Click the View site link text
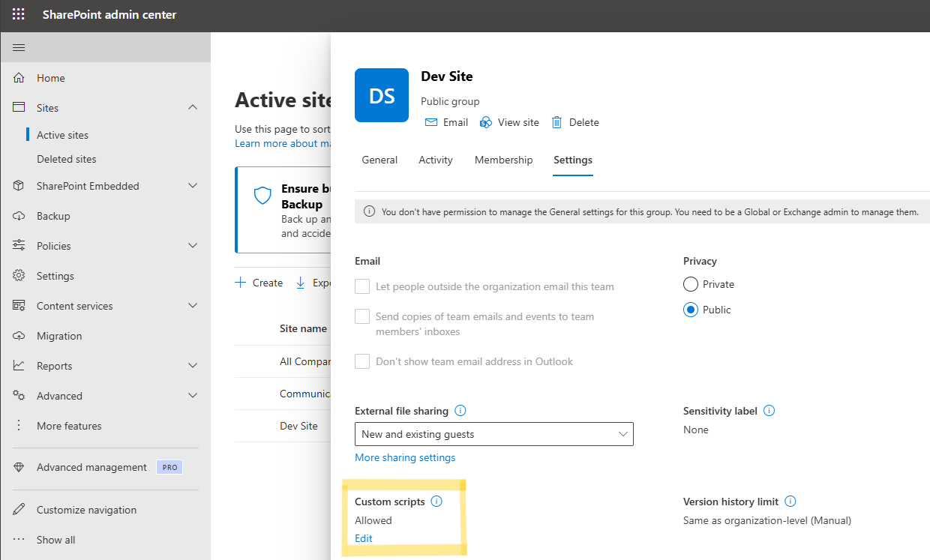 click(518, 122)
